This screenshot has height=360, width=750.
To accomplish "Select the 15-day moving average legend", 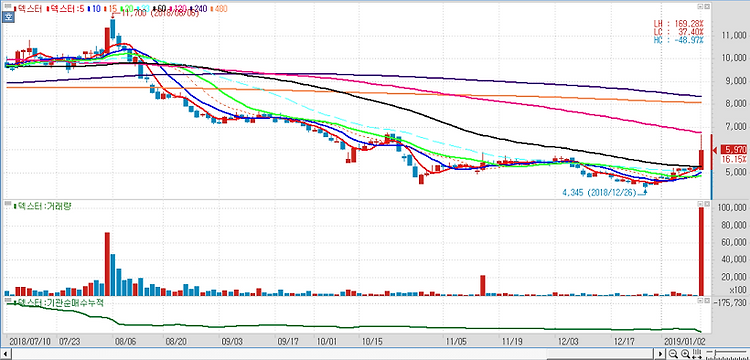I will 111,9.
